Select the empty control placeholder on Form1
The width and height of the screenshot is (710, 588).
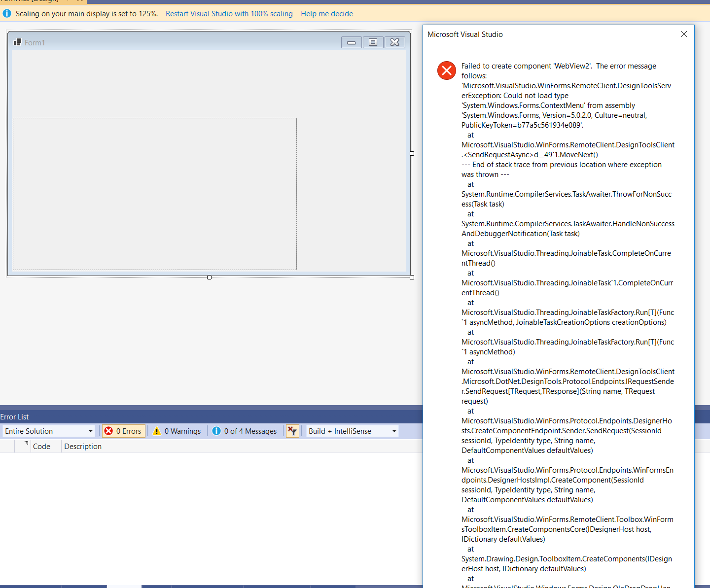155,193
